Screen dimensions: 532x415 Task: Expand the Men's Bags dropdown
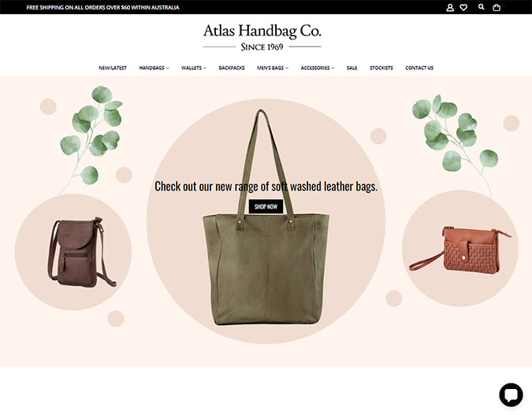[x=273, y=68]
